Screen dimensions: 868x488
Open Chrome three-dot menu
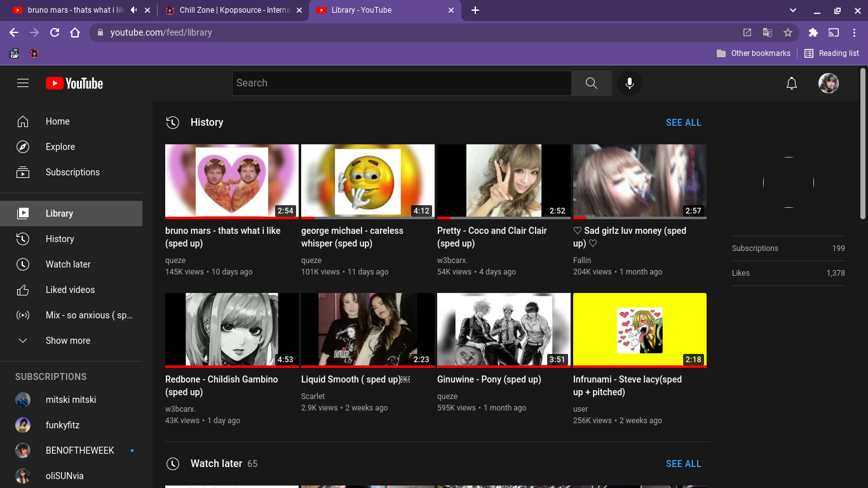[x=854, y=32]
